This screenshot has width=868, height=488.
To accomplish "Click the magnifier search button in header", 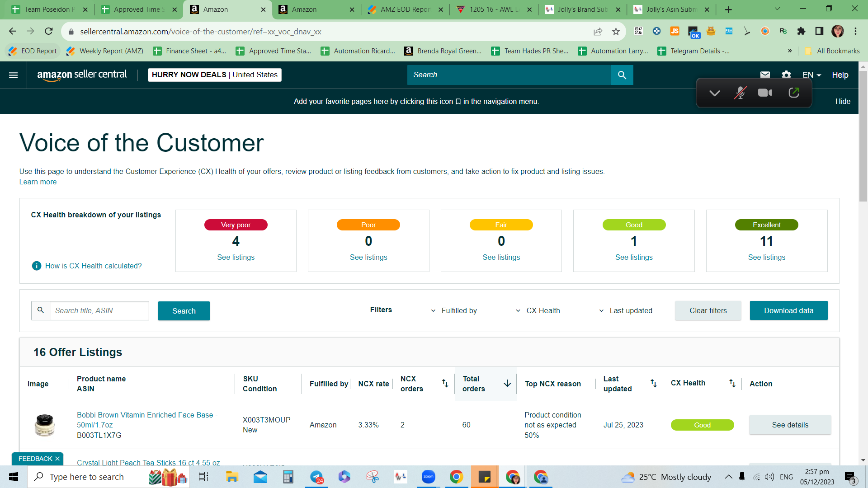I will point(622,75).
